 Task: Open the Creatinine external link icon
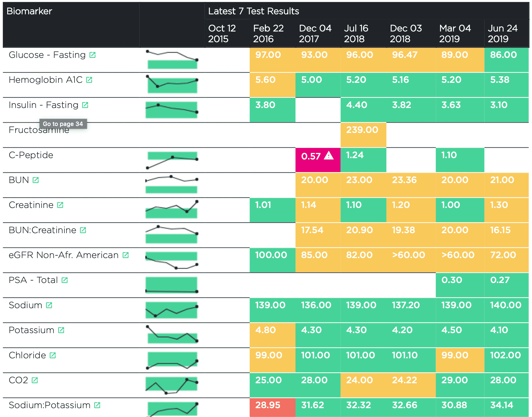(60, 205)
